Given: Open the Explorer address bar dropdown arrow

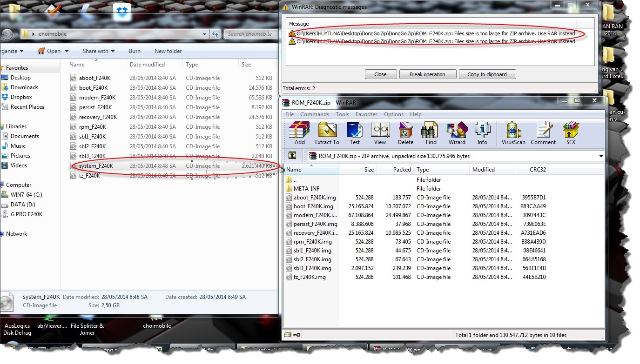Looking at the screenshot, I should pos(205,34).
